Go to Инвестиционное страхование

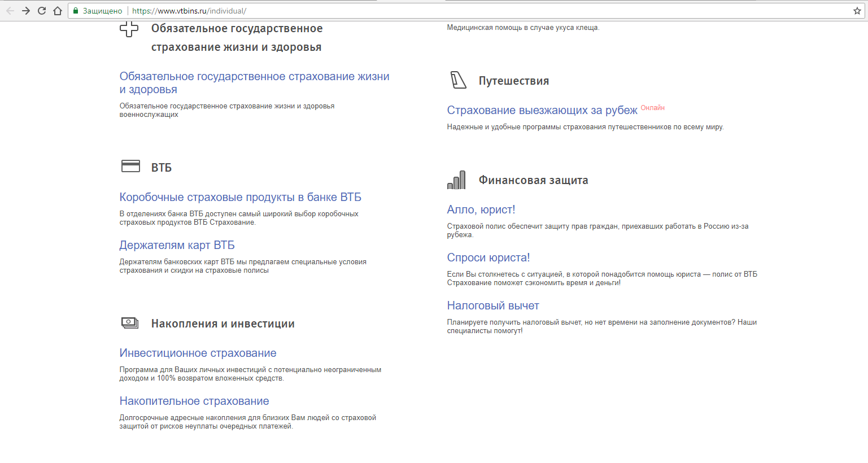(x=198, y=353)
